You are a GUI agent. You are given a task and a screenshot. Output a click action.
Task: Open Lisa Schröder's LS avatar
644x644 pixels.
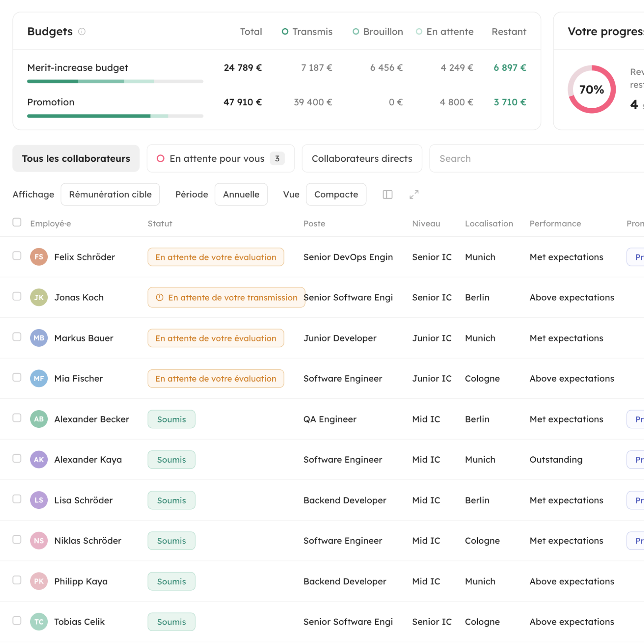[39, 500]
